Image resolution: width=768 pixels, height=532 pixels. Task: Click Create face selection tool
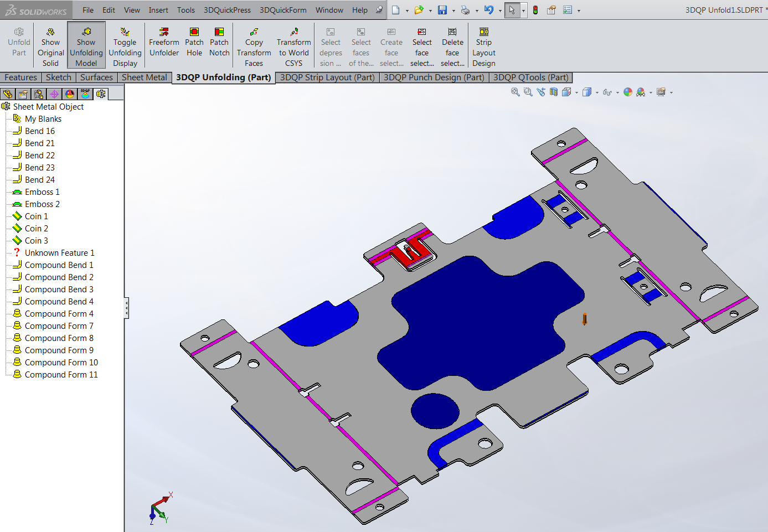click(x=391, y=47)
